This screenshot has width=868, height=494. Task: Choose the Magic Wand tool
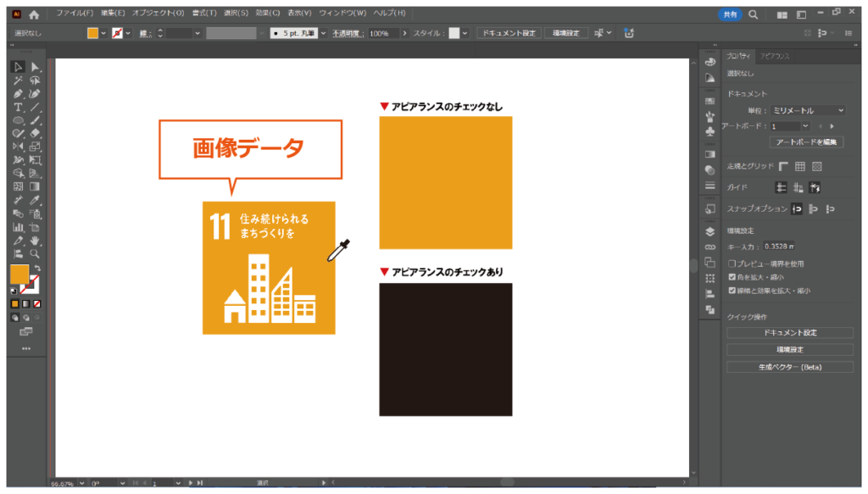(x=18, y=80)
